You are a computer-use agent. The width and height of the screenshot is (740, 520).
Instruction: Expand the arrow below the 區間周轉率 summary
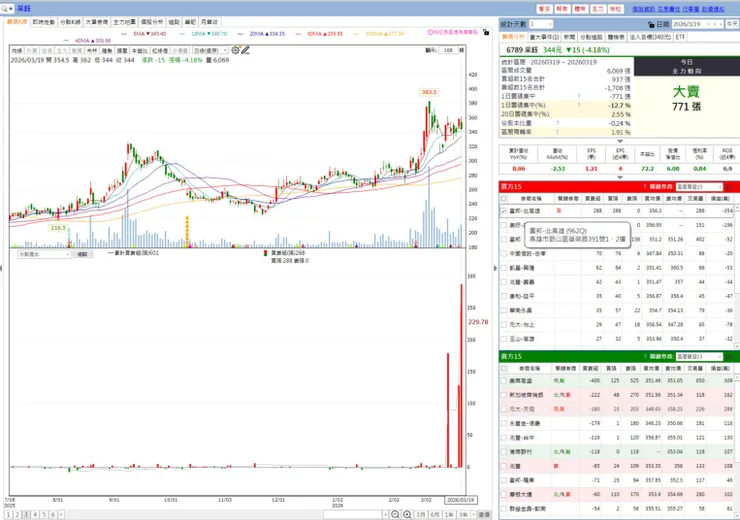point(620,141)
